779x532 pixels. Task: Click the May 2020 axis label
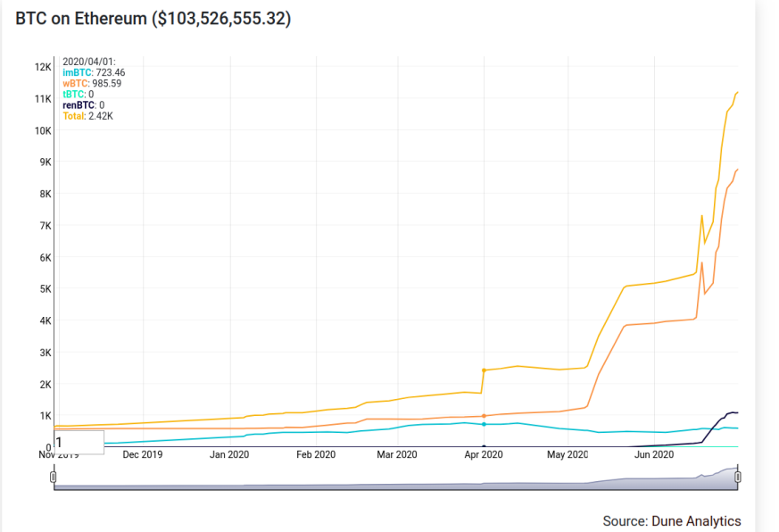pos(568,454)
